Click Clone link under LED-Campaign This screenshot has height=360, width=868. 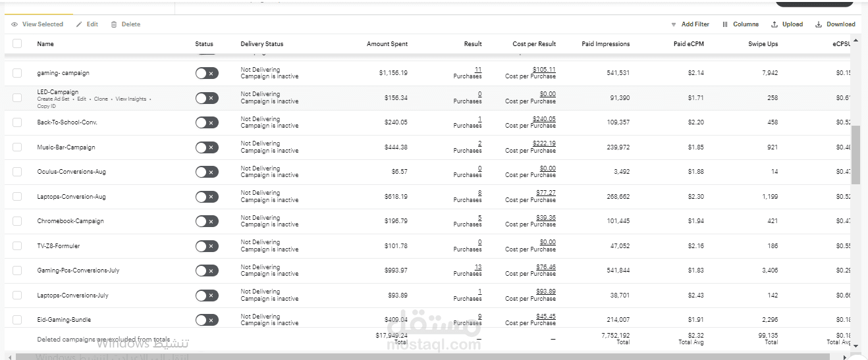(x=101, y=99)
